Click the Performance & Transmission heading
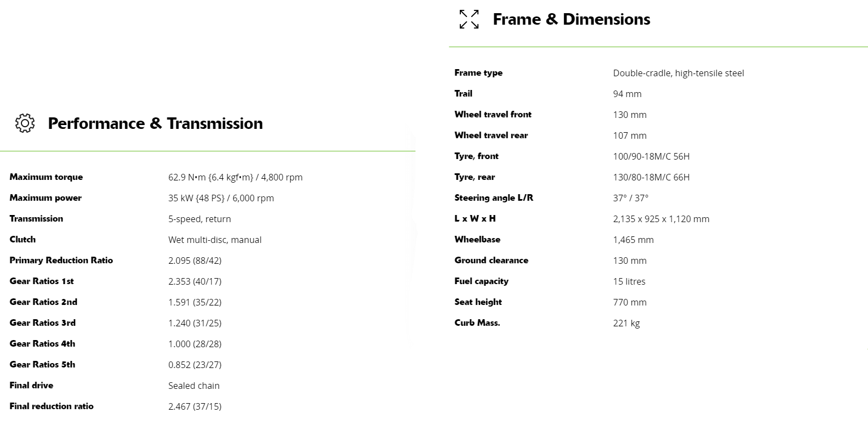 155,123
